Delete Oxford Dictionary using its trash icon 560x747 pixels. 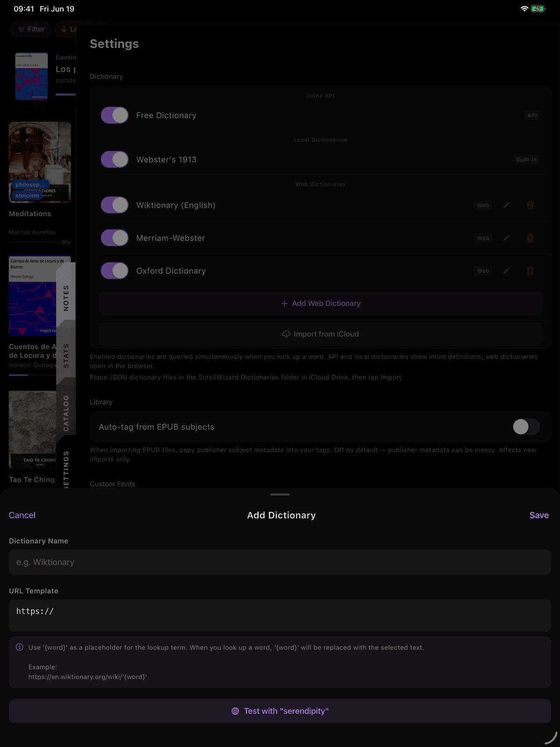(530, 270)
